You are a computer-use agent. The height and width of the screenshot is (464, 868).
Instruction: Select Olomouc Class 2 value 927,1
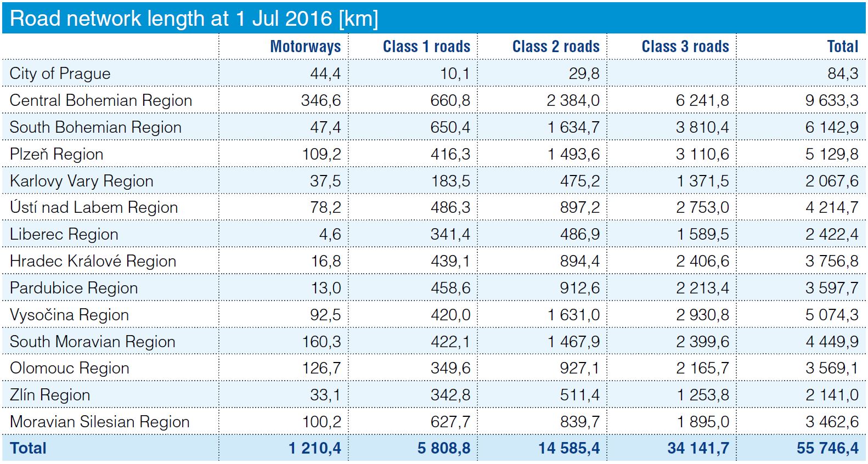(580, 368)
